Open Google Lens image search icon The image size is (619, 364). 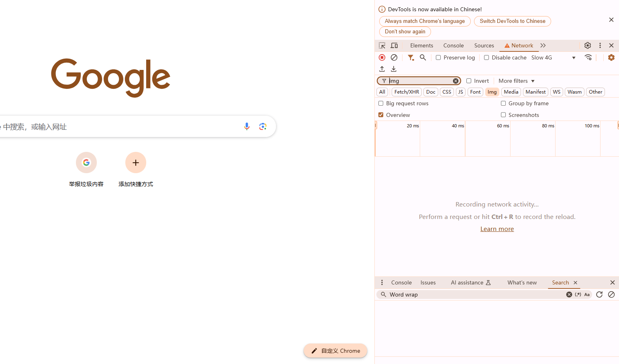[x=263, y=127]
